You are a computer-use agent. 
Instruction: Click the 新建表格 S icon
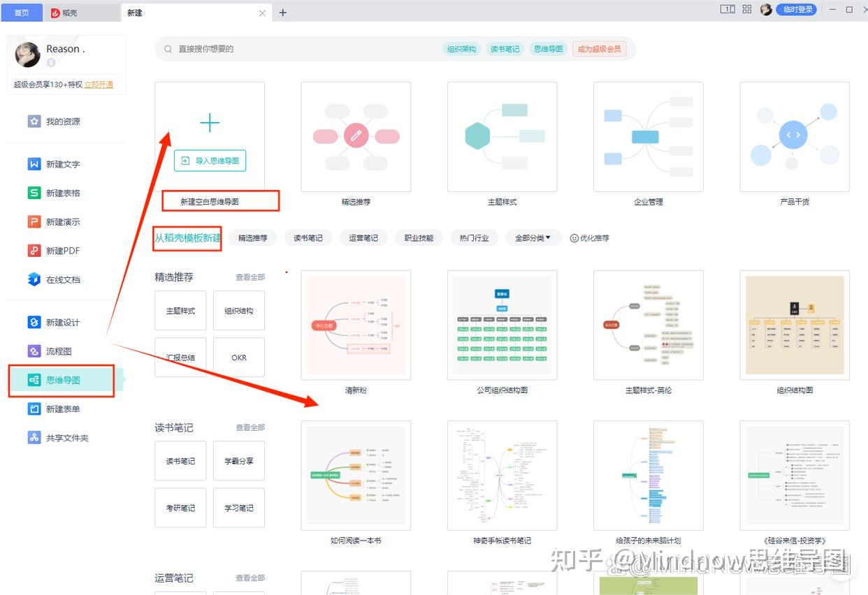(34, 193)
